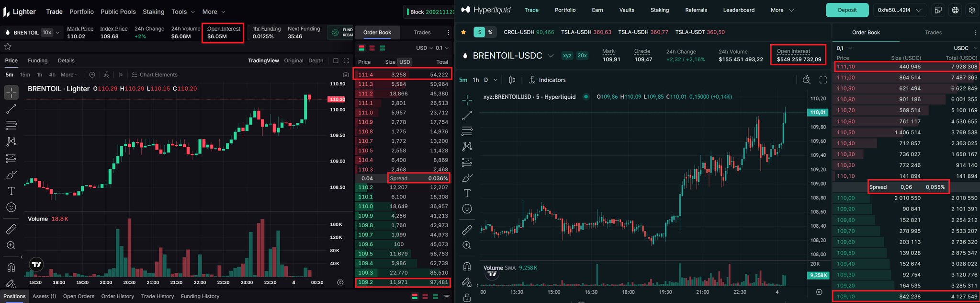The width and height of the screenshot is (980, 303).
Task: Open Vaults page in Hyperliquid
Action: coord(627,10)
